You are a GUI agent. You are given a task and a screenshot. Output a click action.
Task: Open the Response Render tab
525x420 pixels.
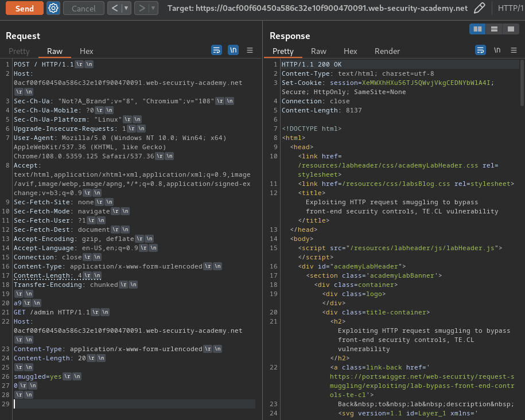coord(387,51)
